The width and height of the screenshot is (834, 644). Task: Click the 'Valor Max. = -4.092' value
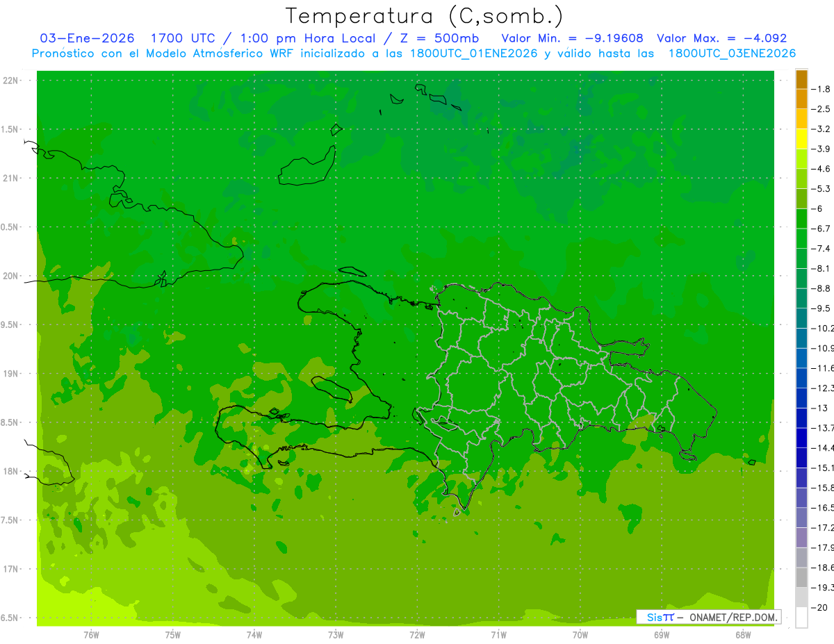(x=722, y=38)
